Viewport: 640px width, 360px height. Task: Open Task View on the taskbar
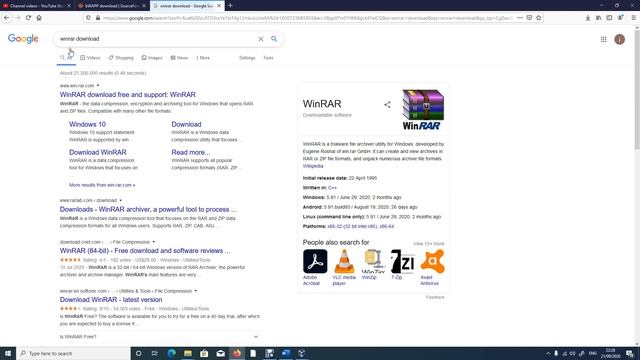(x=155, y=353)
